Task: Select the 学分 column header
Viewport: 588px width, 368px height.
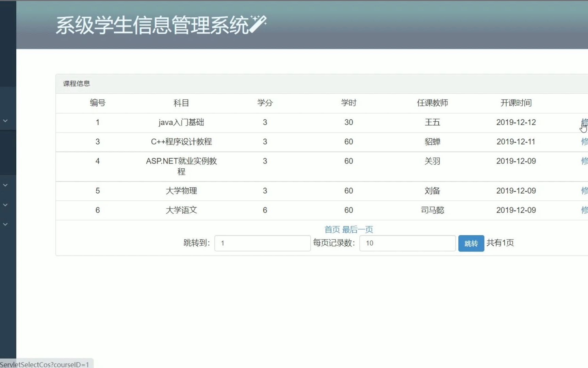Action: [265, 103]
